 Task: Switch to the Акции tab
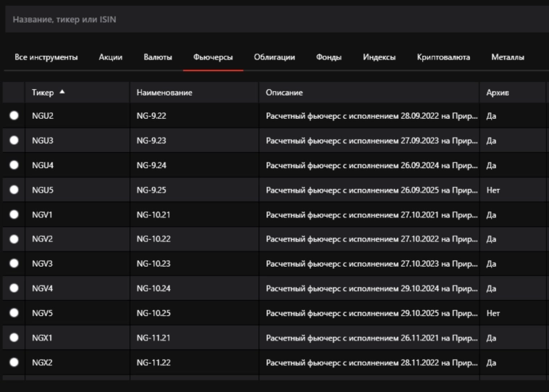110,57
